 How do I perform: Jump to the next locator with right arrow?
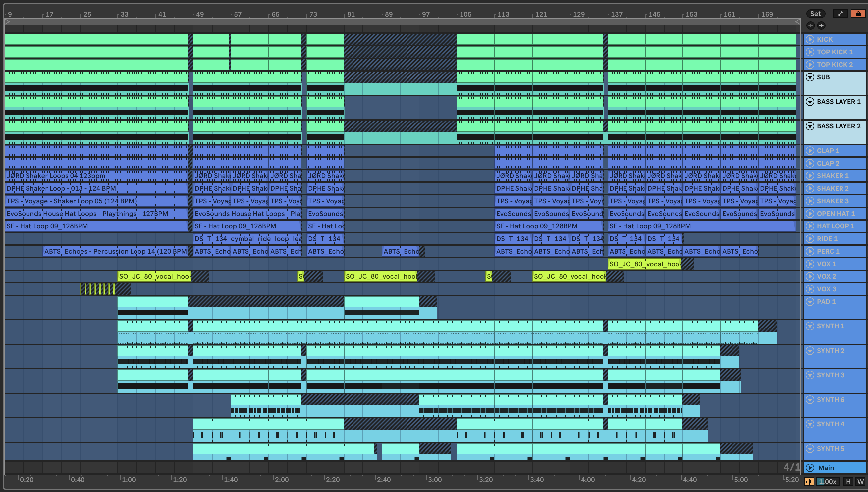click(x=821, y=25)
